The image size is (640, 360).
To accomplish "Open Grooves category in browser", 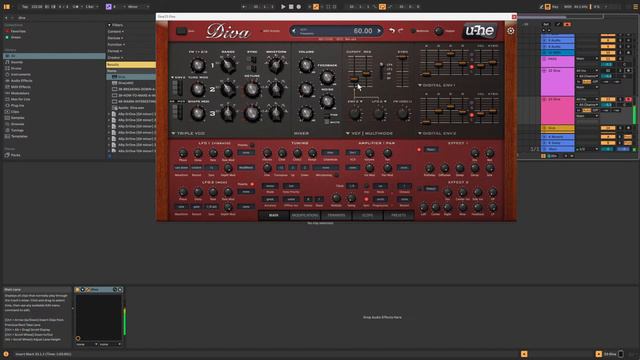I will [18, 124].
